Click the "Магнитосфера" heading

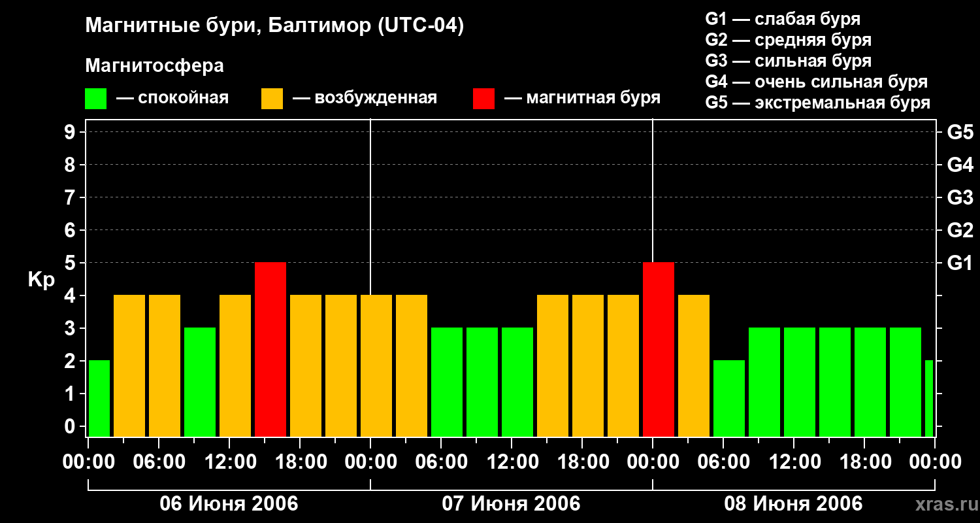tap(154, 66)
